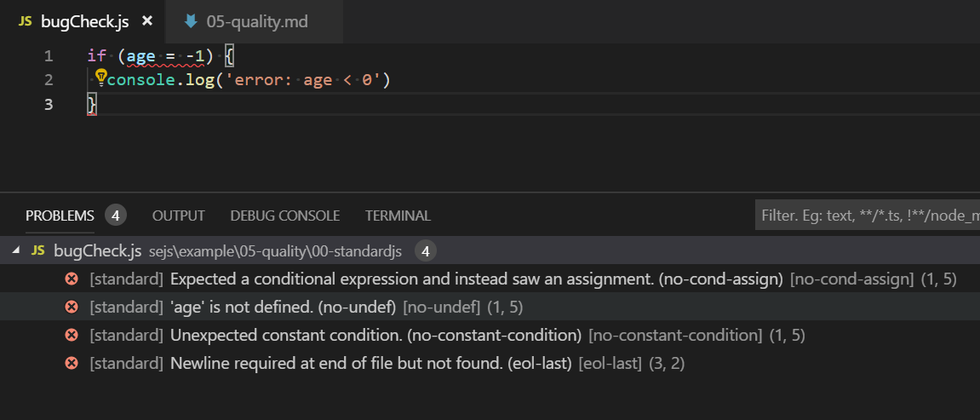This screenshot has width=980, height=420.
Task: Collapse the bugCheck.js problems group
Action: click(17, 250)
